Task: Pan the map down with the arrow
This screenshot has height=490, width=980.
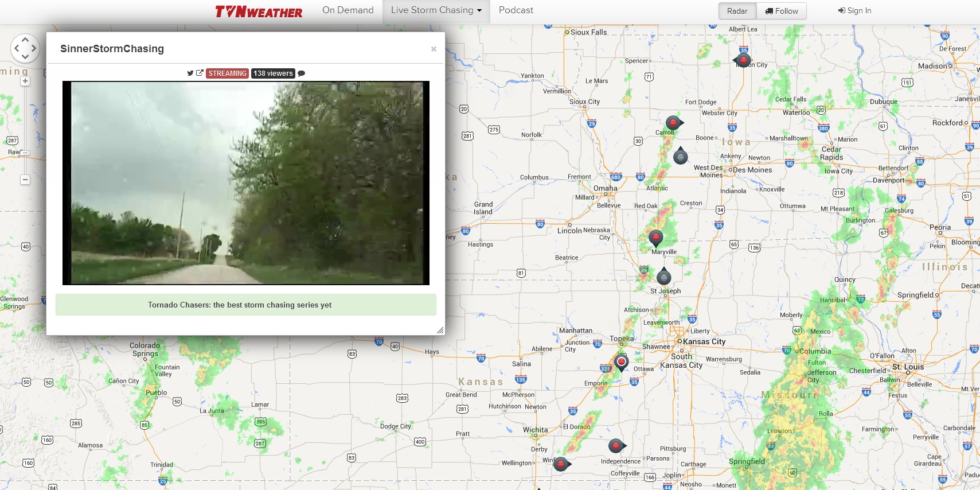Action: click(x=25, y=56)
